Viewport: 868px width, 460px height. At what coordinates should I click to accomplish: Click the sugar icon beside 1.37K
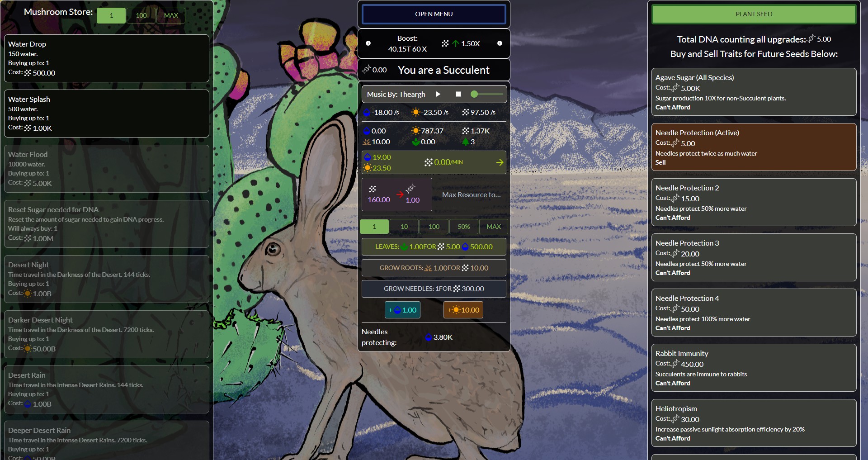[466, 131]
